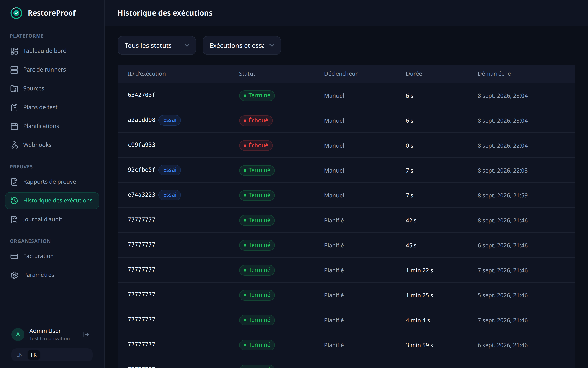This screenshot has width=588, height=368.
Task: Click the Échoué status of a2a1dd98
Action: coord(256,120)
